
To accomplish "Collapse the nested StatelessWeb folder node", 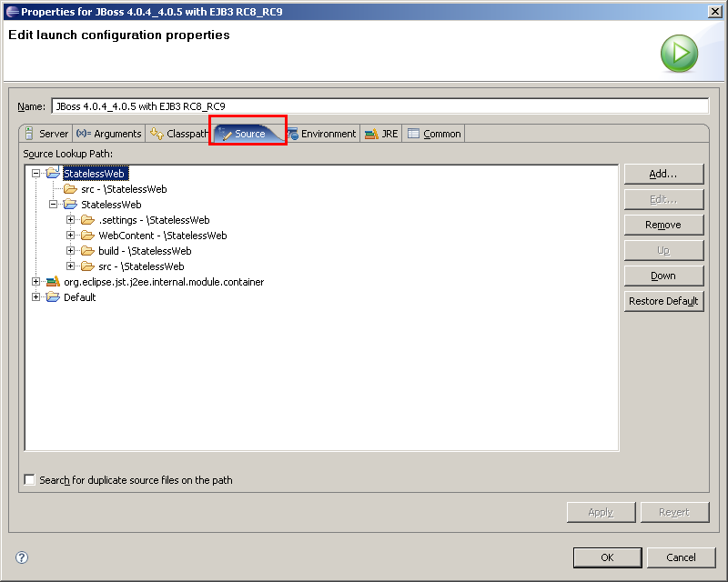I will click(x=54, y=205).
